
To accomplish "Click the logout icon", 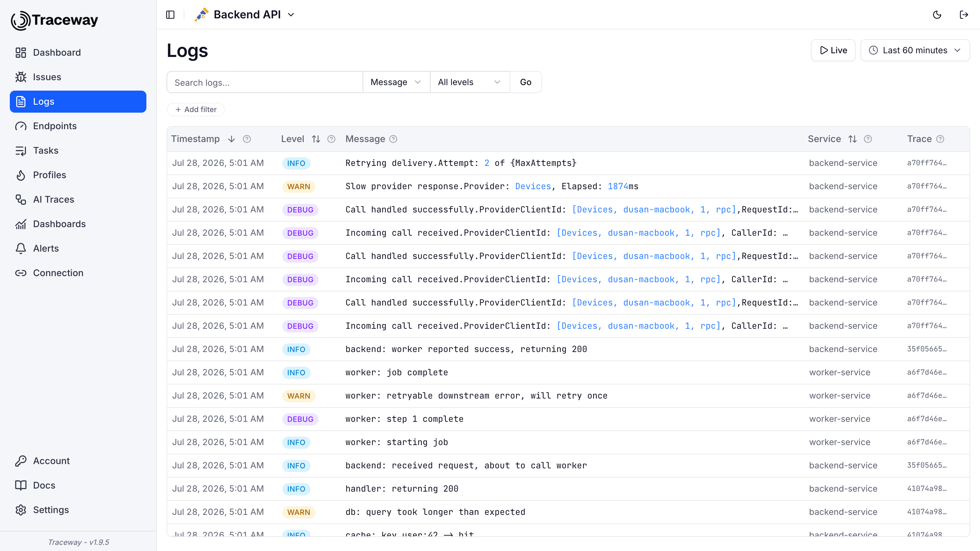I will coord(964,14).
